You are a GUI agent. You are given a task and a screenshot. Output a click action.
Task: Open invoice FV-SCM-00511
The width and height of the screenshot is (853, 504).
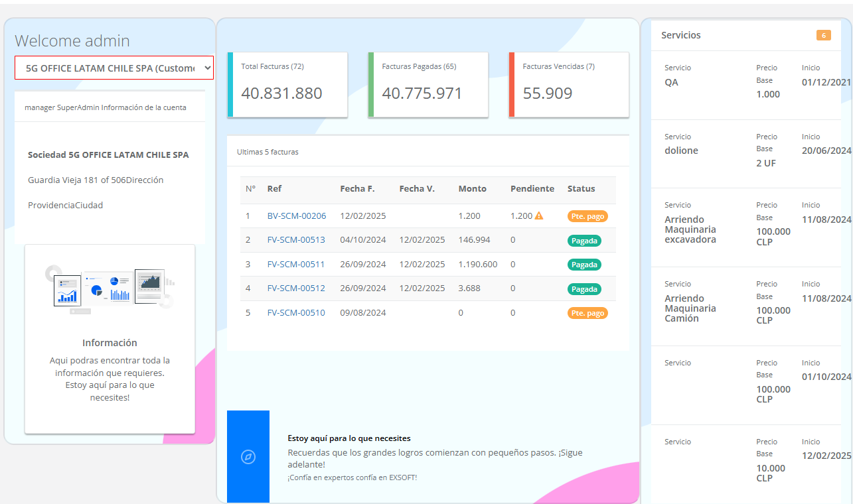[296, 265]
